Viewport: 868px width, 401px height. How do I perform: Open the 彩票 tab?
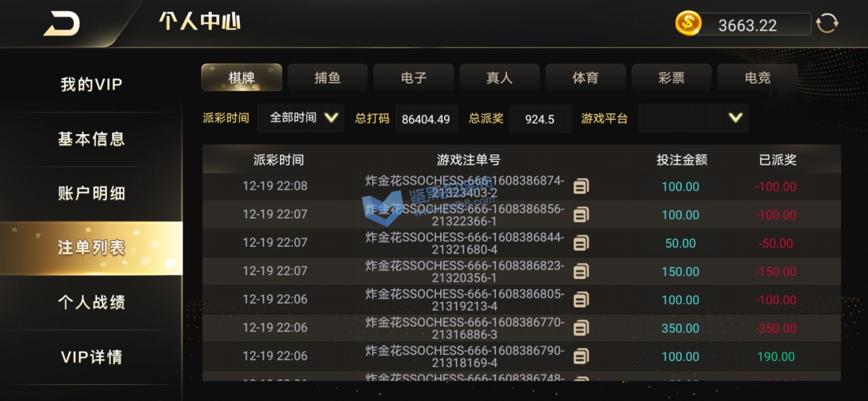671,78
